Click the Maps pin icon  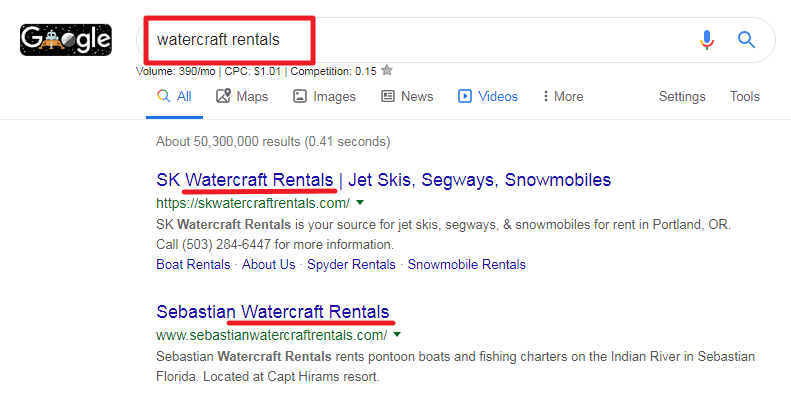coord(223,96)
